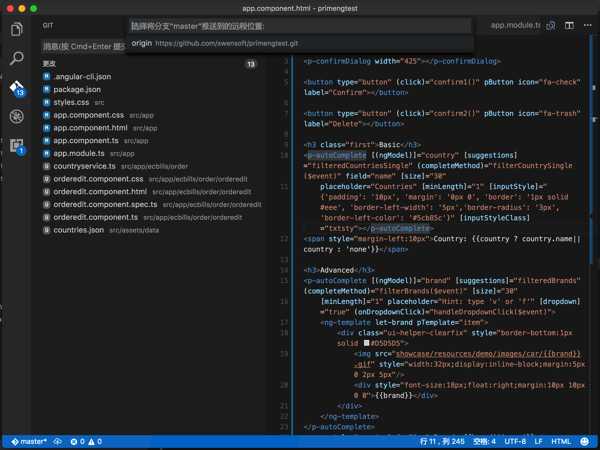This screenshot has width=600, height=450.
Task: Change file encoding via UTF-8 status item
Action: coord(515,442)
